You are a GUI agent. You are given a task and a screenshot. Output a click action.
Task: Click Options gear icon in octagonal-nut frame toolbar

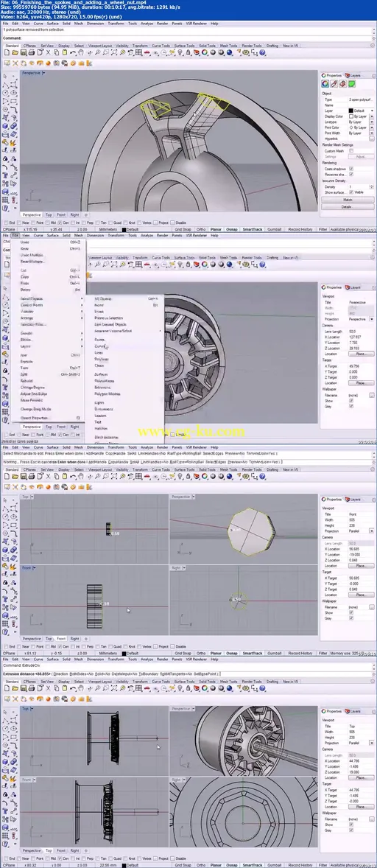click(245, 476)
